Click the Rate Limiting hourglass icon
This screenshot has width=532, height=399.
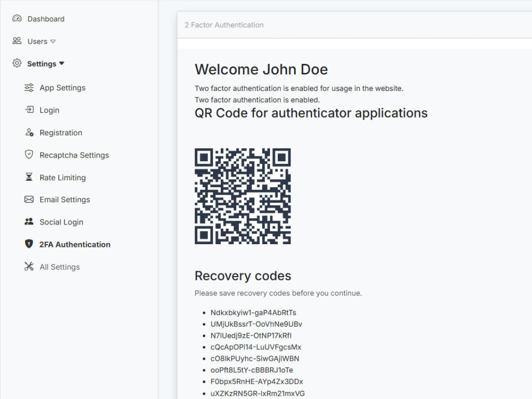pyautogui.click(x=29, y=177)
